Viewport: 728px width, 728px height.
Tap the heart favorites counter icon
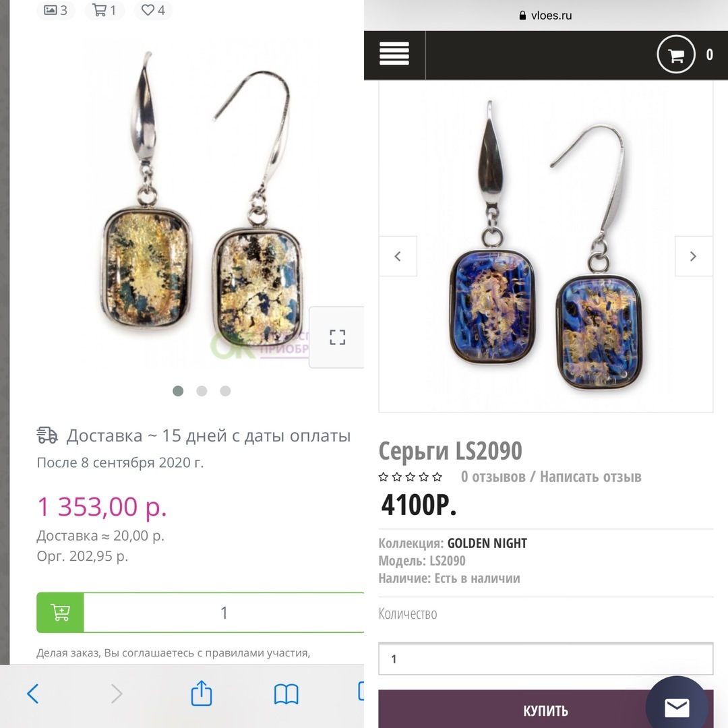pos(153,10)
